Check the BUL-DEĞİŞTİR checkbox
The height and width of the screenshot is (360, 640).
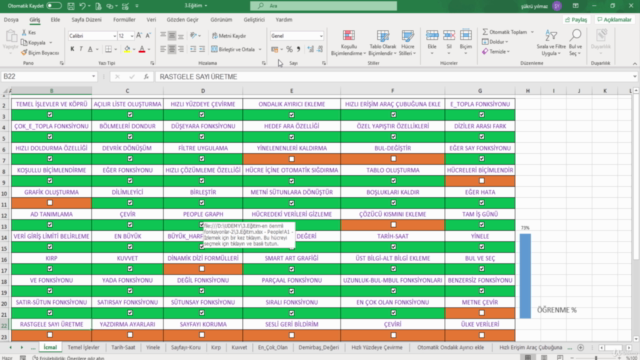click(x=393, y=159)
